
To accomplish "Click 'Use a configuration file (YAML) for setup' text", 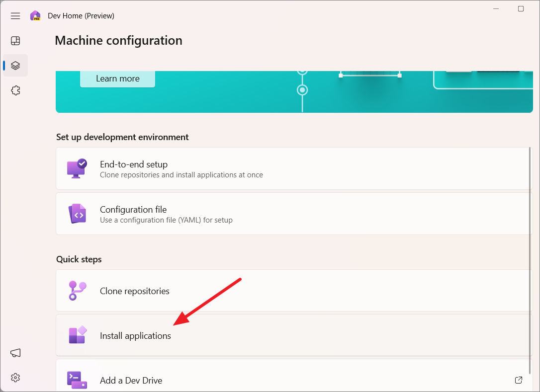I will pyautogui.click(x=167, y=220).
